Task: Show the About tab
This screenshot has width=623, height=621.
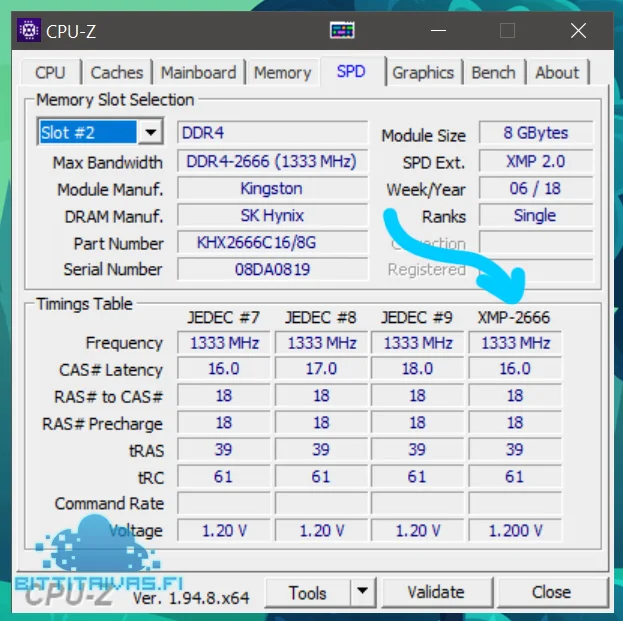Action: pos(557,72)
